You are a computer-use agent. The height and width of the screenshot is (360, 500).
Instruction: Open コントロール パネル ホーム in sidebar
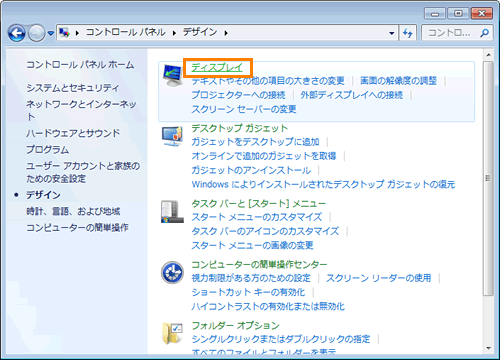[80, 64]
